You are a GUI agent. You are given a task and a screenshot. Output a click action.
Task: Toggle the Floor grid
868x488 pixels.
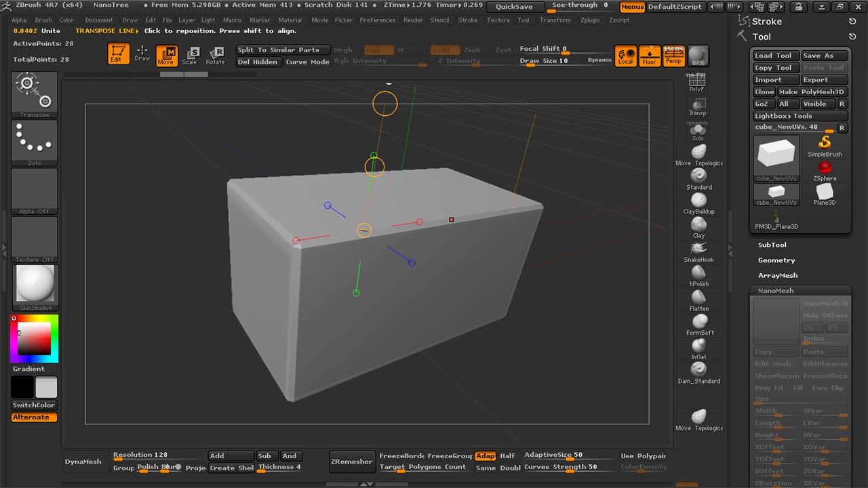[650, 56]
